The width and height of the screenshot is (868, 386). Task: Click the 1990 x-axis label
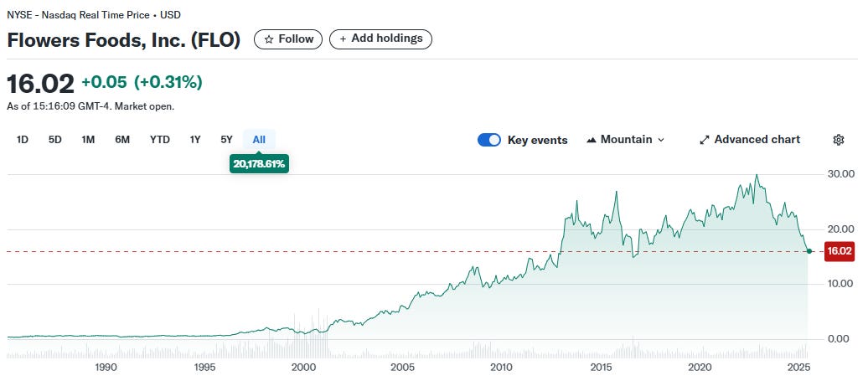click(106, 367)
